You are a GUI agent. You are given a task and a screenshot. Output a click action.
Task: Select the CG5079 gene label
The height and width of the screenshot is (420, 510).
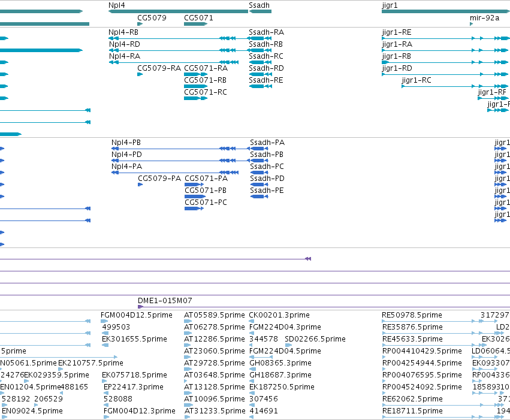pyautogui.click(x=152, y=18)
